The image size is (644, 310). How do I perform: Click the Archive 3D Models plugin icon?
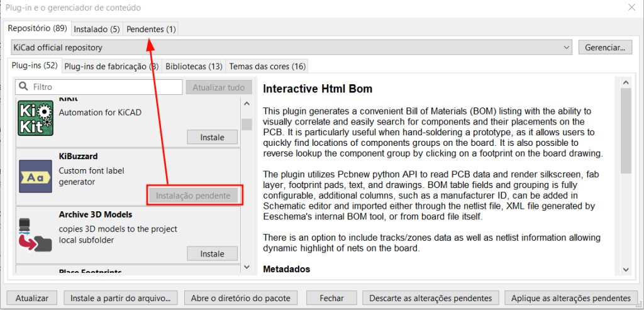click(35, 235)
